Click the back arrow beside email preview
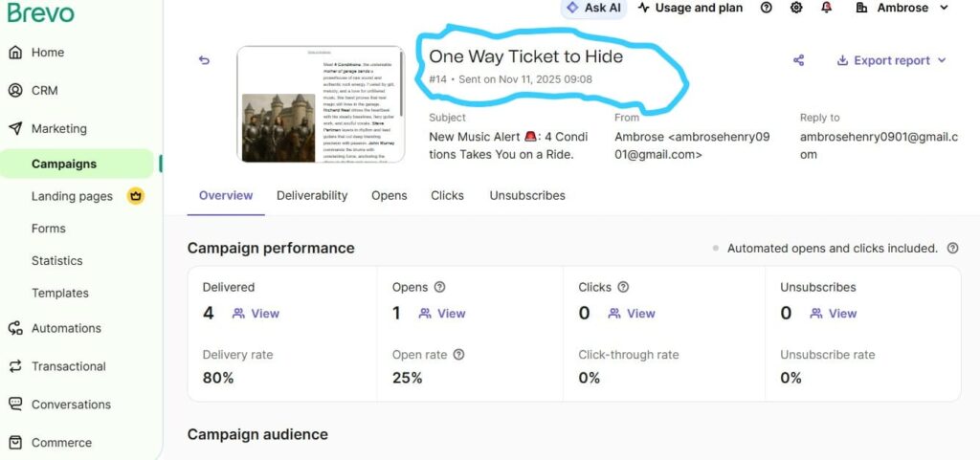 (x=205, y=60)
